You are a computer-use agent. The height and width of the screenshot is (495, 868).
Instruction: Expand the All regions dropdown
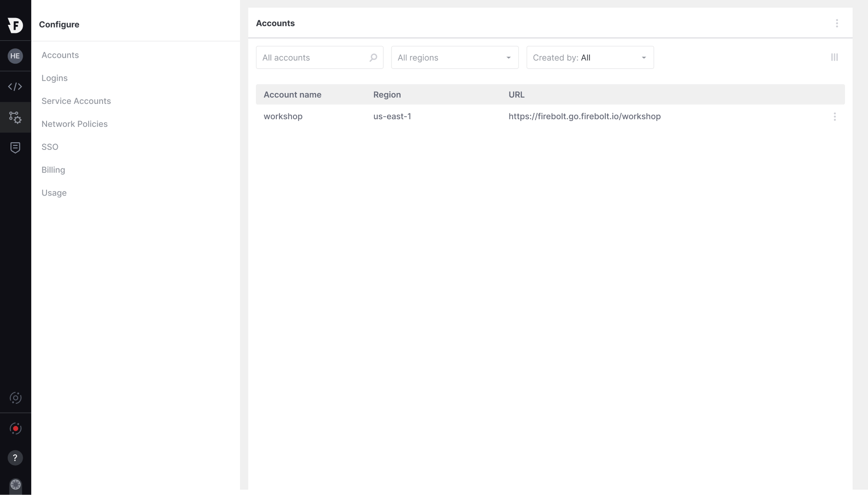click(x=454, y=58)
